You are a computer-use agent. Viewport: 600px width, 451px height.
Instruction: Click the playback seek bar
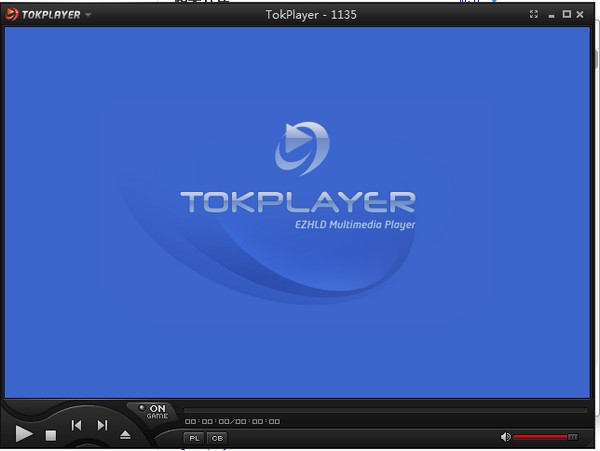(x=385, y=410)
